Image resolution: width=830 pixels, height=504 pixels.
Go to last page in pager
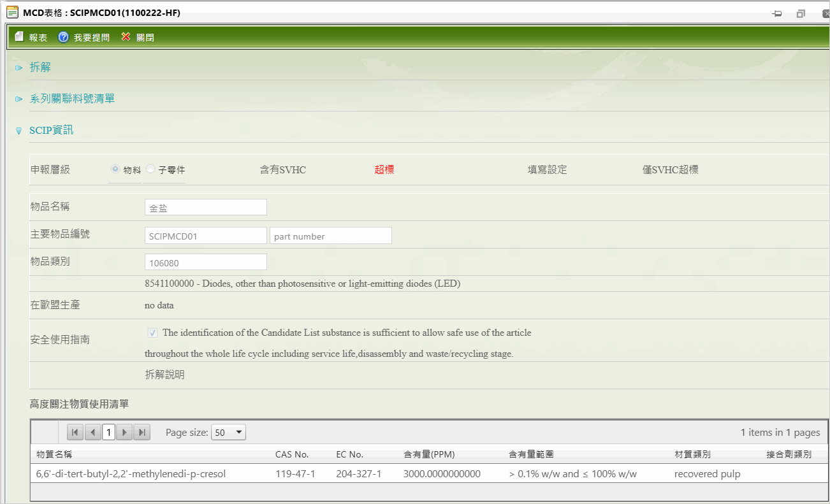click(142, 432)
